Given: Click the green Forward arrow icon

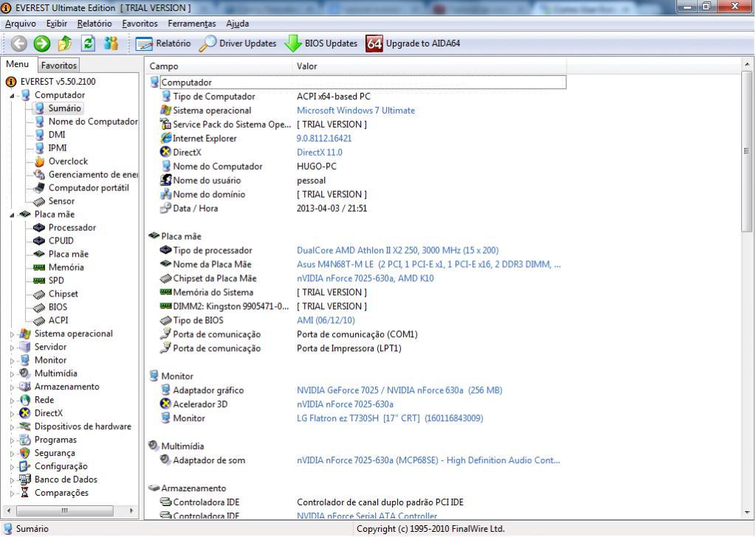Looking at the screenshot, I should pyautogui.click(x=42, y=44).
